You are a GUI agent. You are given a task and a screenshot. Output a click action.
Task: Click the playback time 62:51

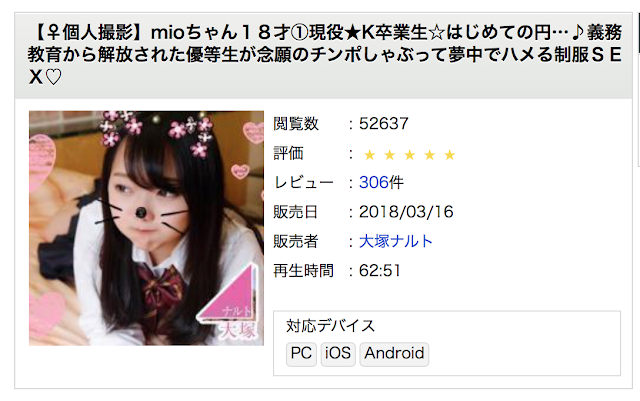pyautogui.click(x=380, y=270)
